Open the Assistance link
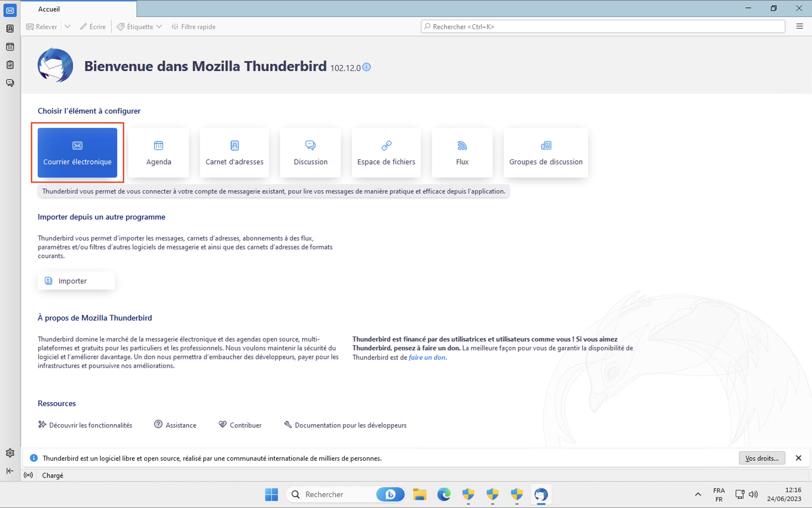 (x=175, y=425)
